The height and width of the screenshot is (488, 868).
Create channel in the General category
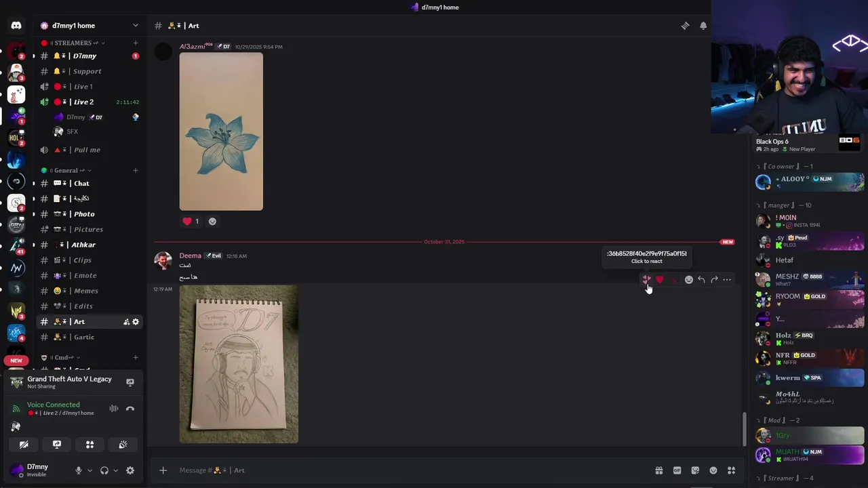click(136, 170)
